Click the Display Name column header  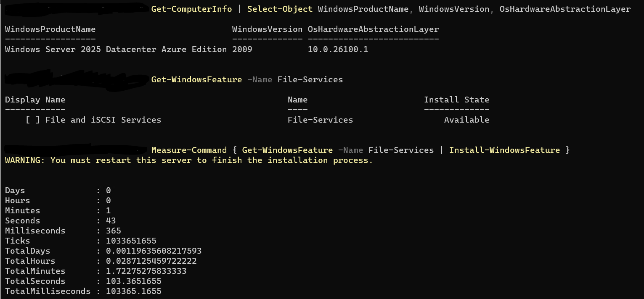[x=35, y=100]
